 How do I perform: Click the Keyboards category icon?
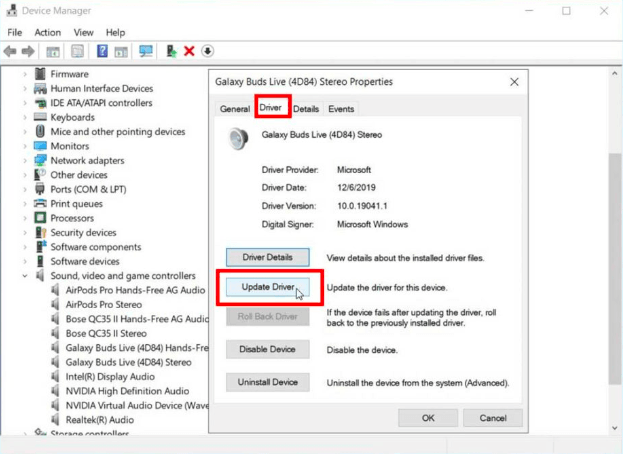tap(40, 117)
